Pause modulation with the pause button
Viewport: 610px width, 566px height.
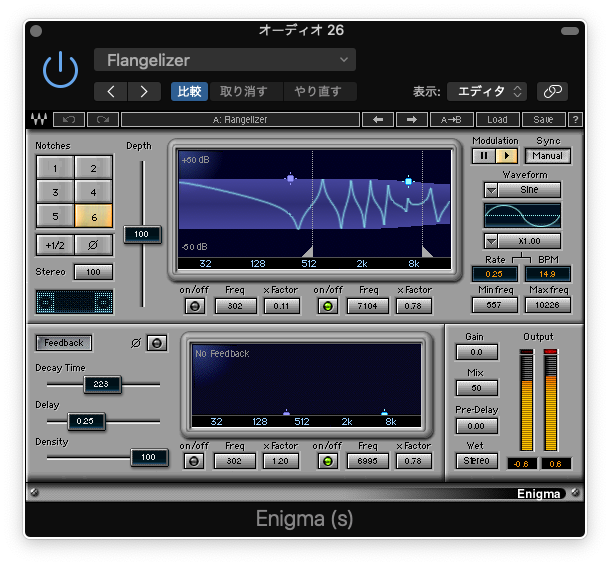tap(484, 156)
